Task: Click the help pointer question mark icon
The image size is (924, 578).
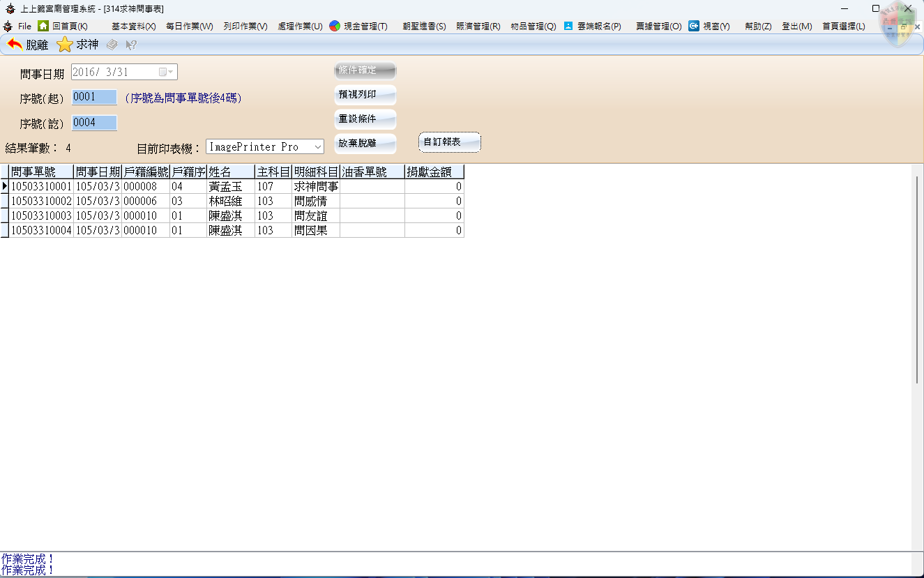Action: coord(130,45)
